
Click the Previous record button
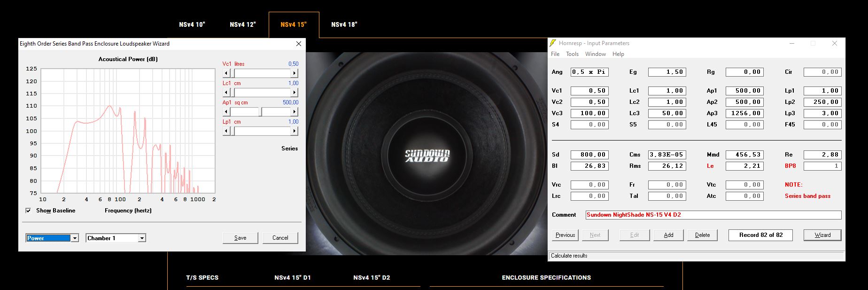(565, 235)
